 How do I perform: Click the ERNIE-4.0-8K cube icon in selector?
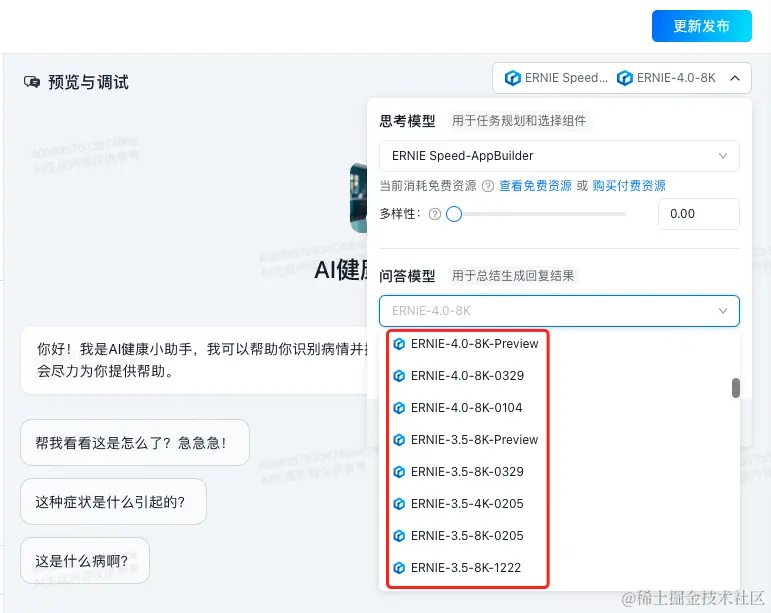click(x=624, y=78)
